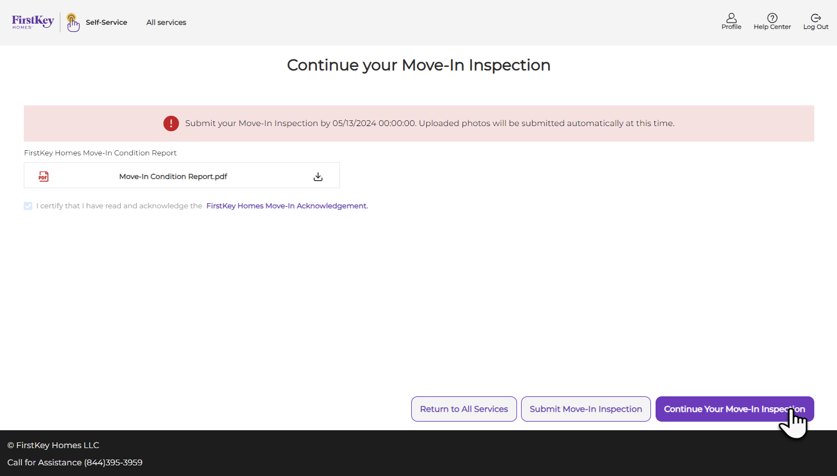Open the All services menu item
Screen dimensions: 837x476
[166, 22]
